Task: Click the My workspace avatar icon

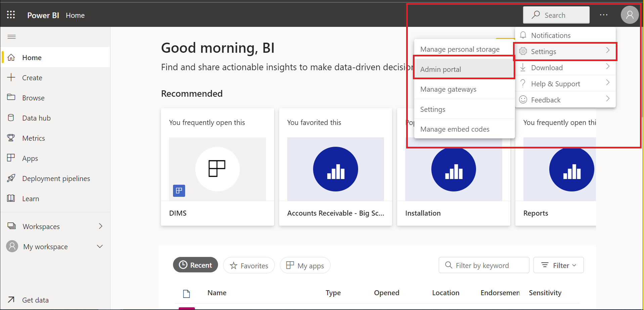Action: pyautogui.click(x=12, y=246)
